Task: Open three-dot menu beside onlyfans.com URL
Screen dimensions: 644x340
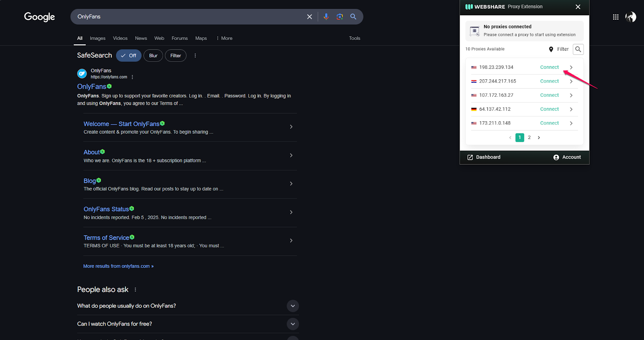Action: 132,77
